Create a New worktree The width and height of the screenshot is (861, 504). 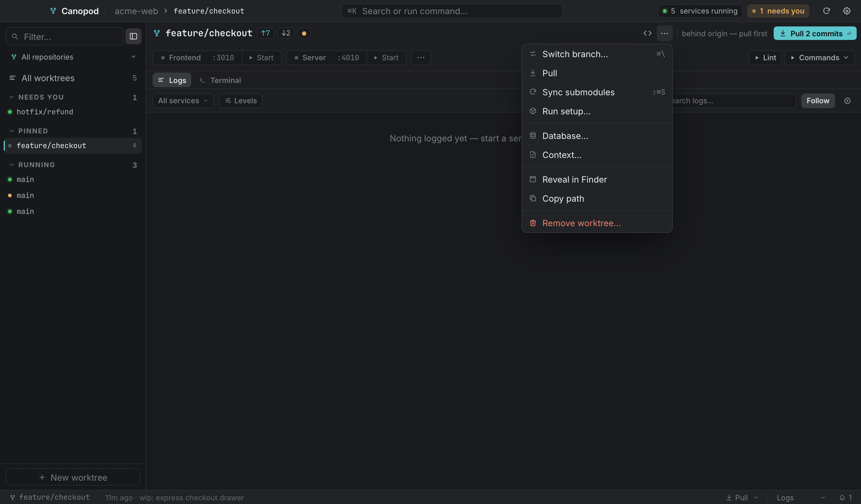(x=73, y=477)
